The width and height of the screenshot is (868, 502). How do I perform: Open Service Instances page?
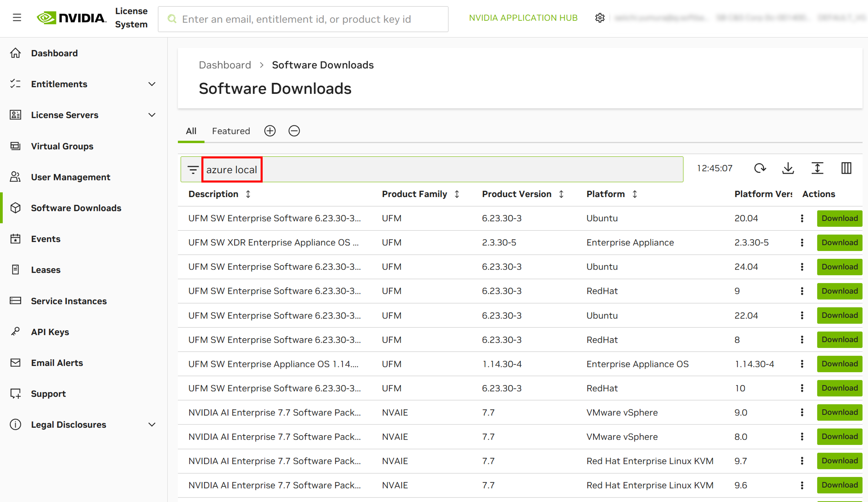[x=69, y=301]
